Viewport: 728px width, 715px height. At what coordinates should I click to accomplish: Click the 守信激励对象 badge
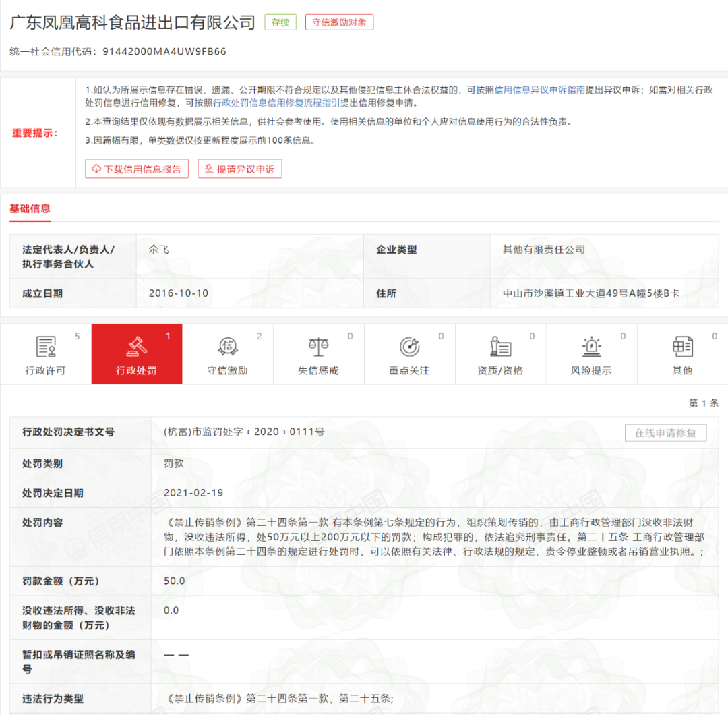339,22
